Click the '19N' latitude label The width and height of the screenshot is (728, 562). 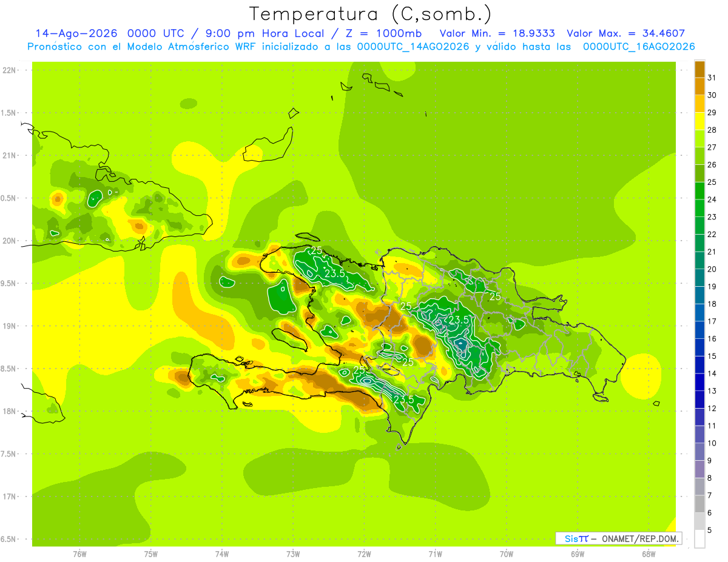click(x=8, y=326)
